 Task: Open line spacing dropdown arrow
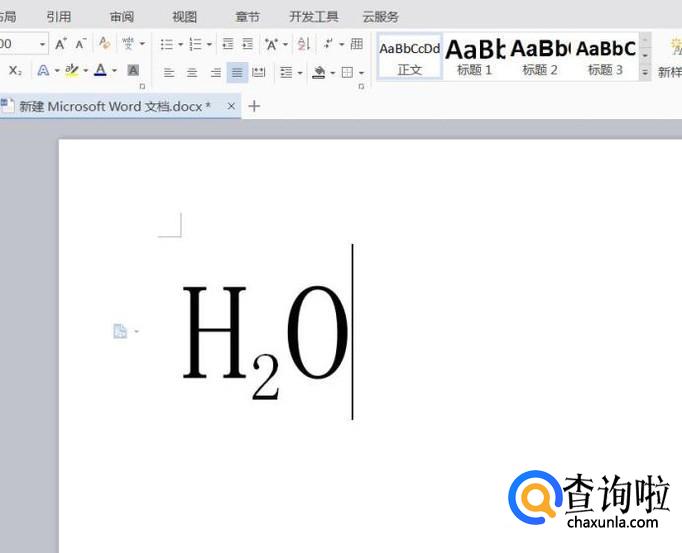(x=300, y=73)
